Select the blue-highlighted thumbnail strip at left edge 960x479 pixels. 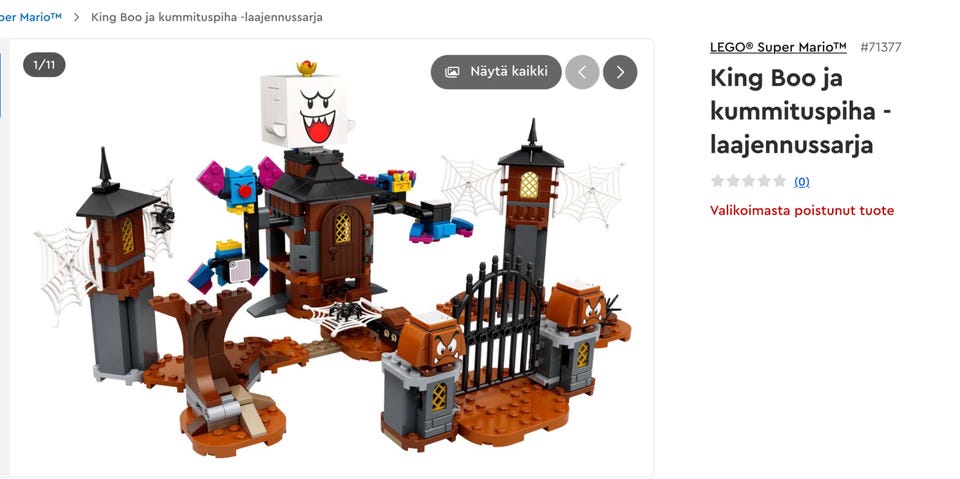pyautogui.click(x=1, y=85)
